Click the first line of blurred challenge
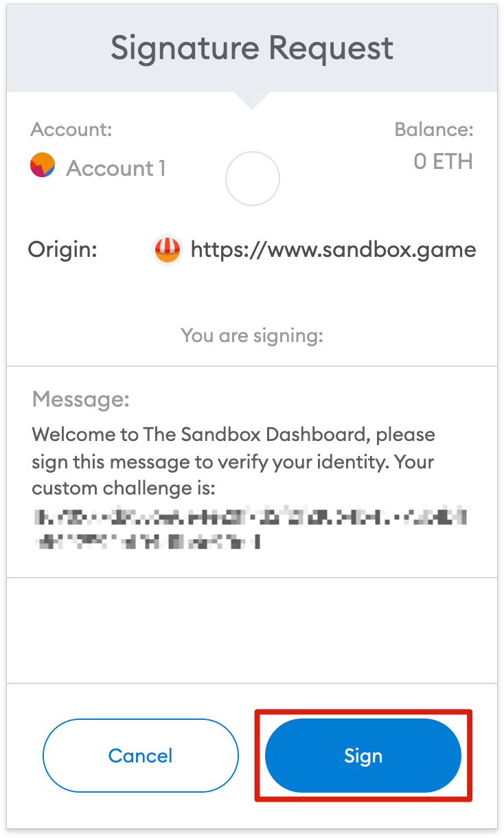 click(x=252, y=516)
